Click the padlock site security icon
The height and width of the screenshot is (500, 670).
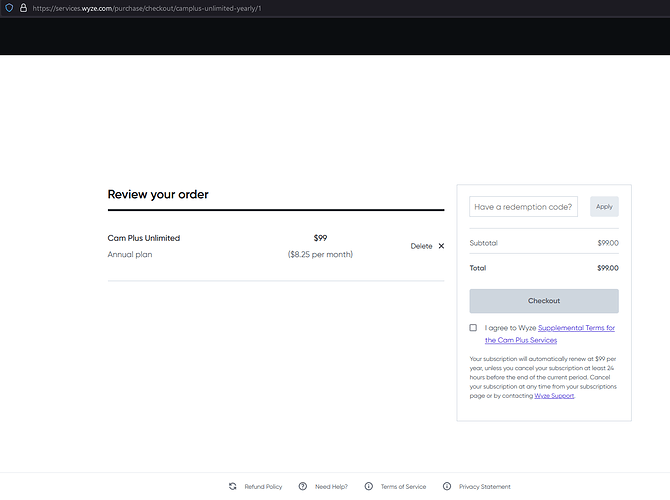click(24, 8)
